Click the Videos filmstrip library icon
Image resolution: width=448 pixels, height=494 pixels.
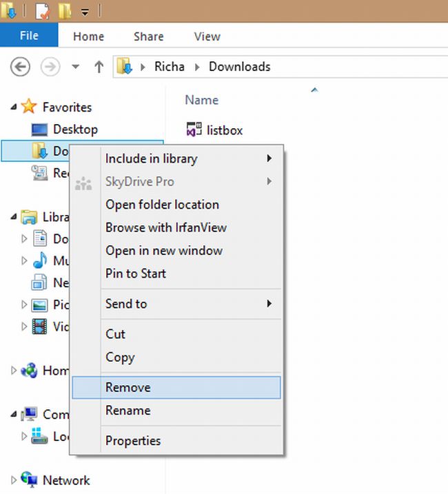(x=40, y=327)
